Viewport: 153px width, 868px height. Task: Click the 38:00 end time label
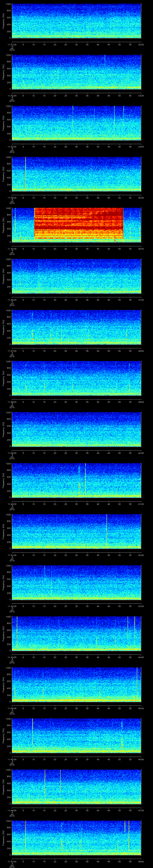[x=141, y=351]
